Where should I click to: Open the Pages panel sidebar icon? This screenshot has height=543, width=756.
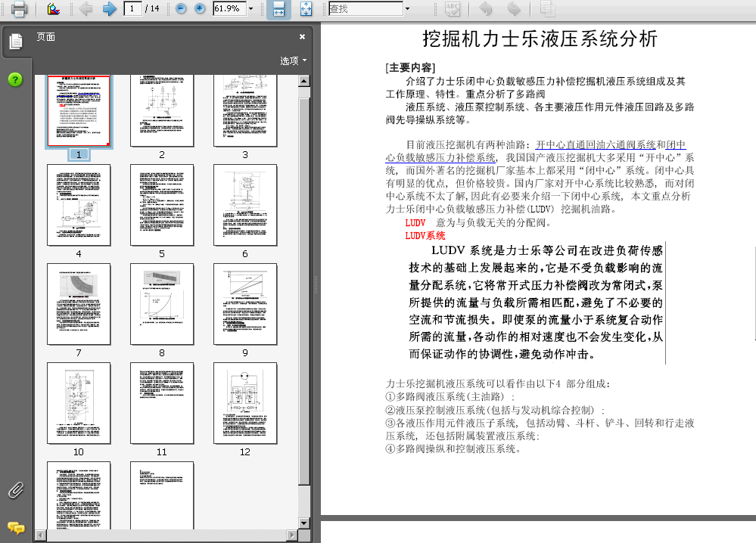click(16, 42)
